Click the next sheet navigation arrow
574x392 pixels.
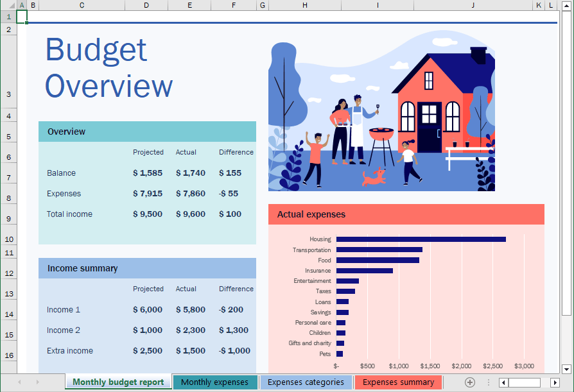[37, 382]
